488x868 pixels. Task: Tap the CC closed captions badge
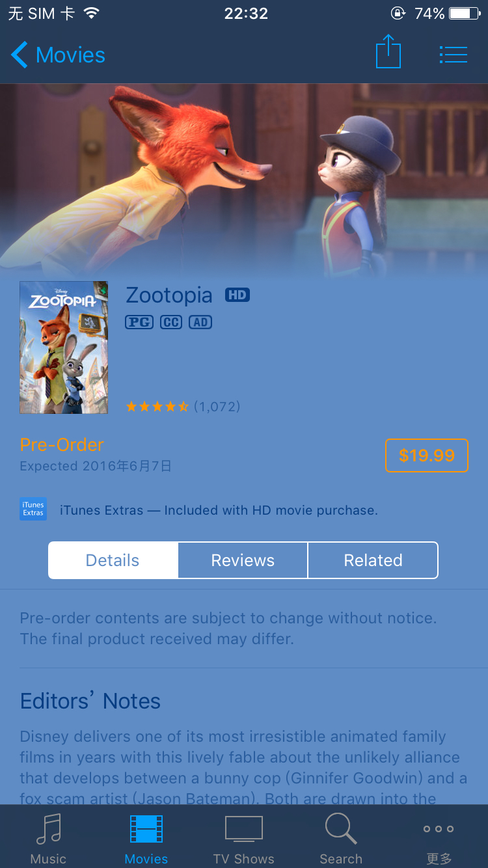pos(171,322)
